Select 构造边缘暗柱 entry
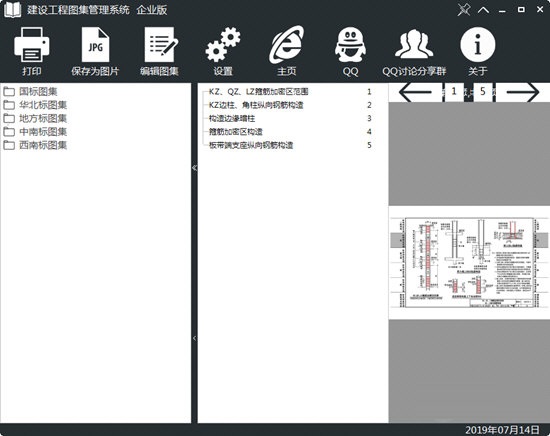 232,119
